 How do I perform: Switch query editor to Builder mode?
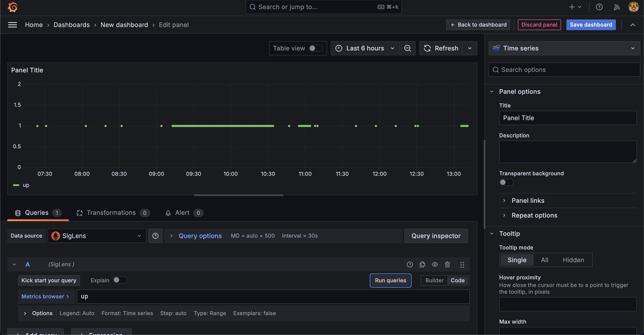434,280
